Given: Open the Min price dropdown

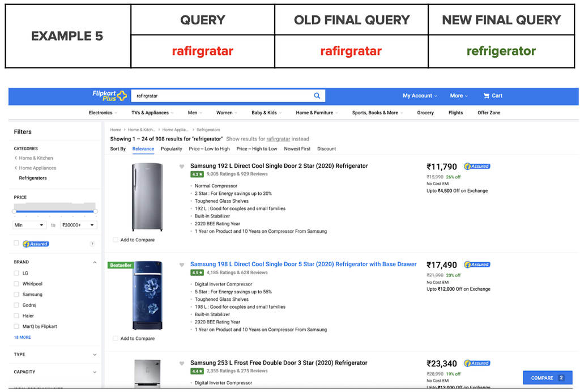Looking at the screenshot, I should [29, 225].
